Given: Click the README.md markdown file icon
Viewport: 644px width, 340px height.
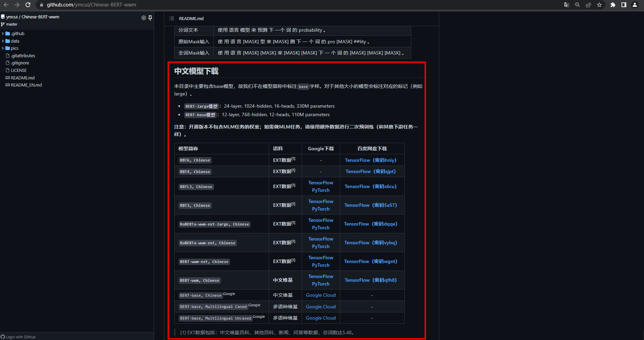Looking at the screenshot, I should point(8,78).
